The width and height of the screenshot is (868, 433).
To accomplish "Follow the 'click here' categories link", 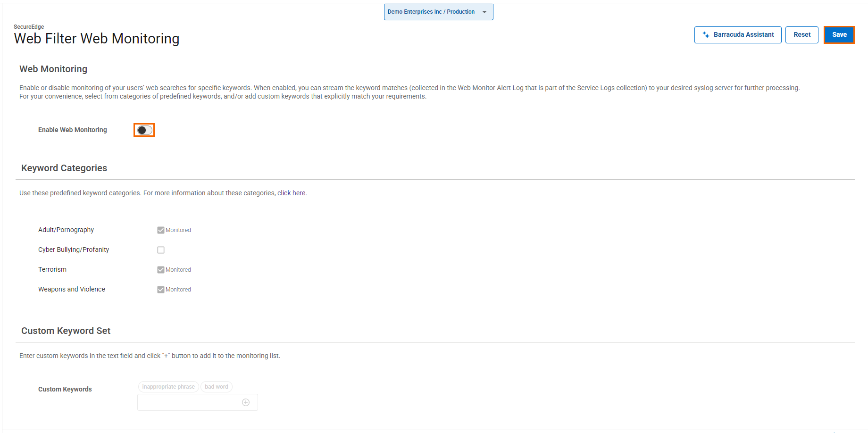I will tap(291, 193).
